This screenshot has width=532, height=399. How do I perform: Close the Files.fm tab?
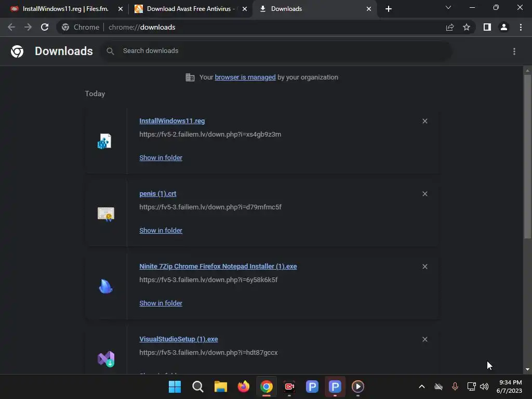tap(121, 9)
